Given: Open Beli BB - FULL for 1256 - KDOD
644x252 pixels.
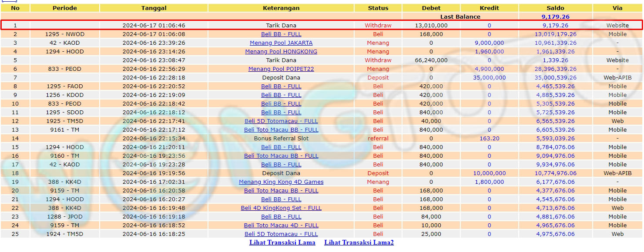Looking at the screenshot, I should point(281,95).
